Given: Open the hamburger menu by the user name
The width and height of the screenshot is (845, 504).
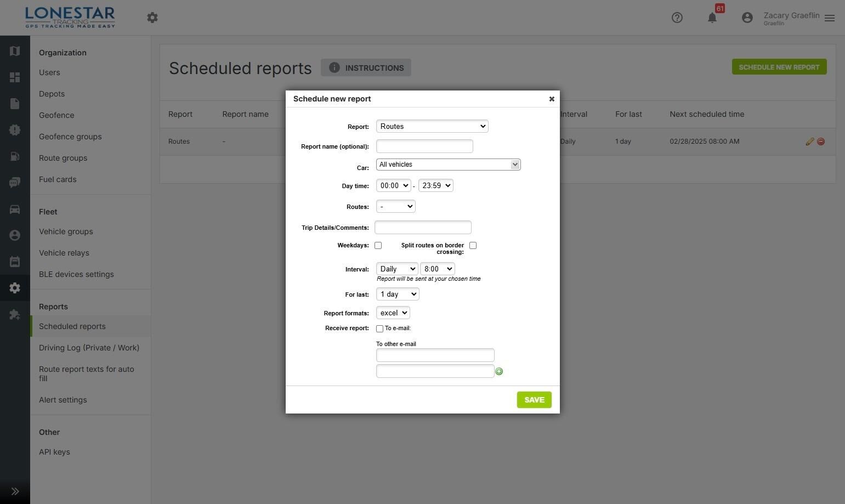Looking at the screenshot, I should point(830,18).
